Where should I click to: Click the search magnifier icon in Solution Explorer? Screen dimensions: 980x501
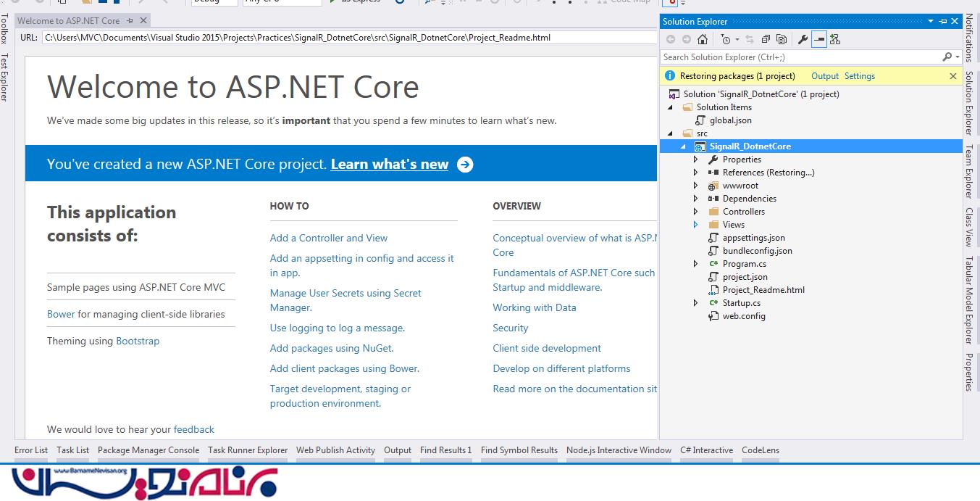pyautogui.click(x=947, y=57)
